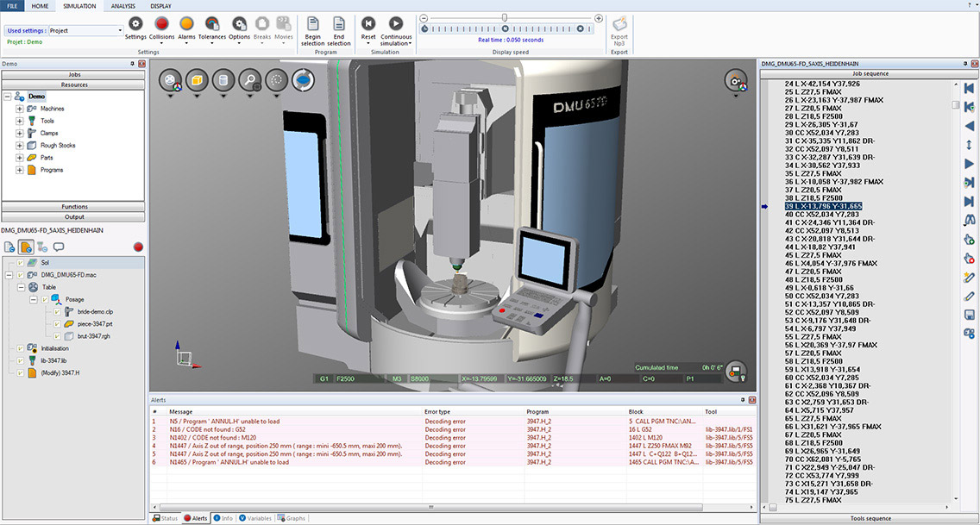Viewport: 980px width, 525px height.
Task: Open the Used settings Project dropdown
Action: 120,30
